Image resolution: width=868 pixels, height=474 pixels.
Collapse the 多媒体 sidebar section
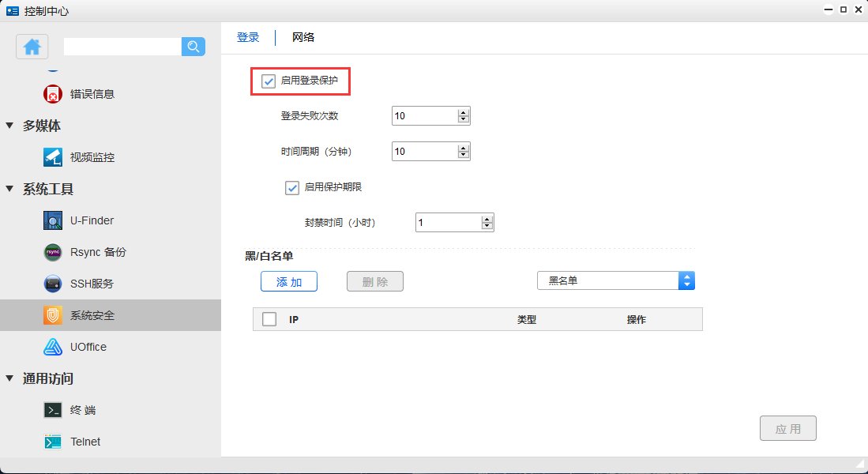click(10, 126)
